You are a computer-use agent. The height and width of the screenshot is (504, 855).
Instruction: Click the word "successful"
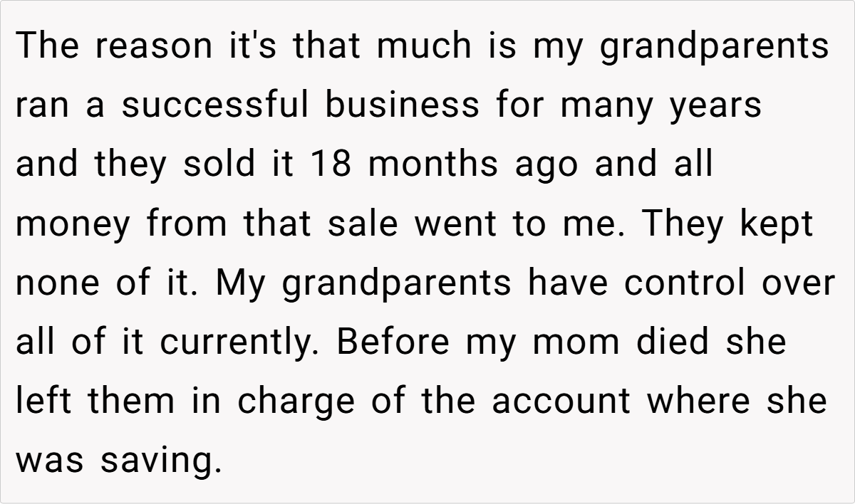[216, 106]
